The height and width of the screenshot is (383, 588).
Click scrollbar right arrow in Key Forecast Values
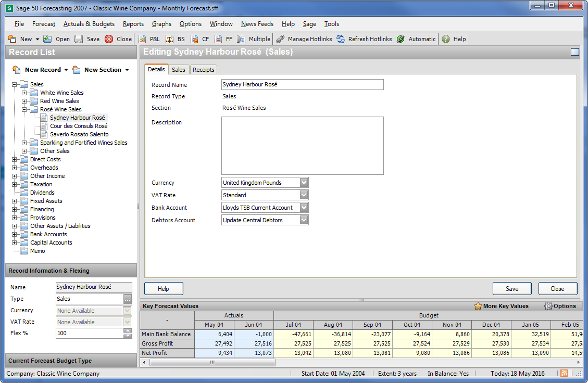[x=578, y=362]
